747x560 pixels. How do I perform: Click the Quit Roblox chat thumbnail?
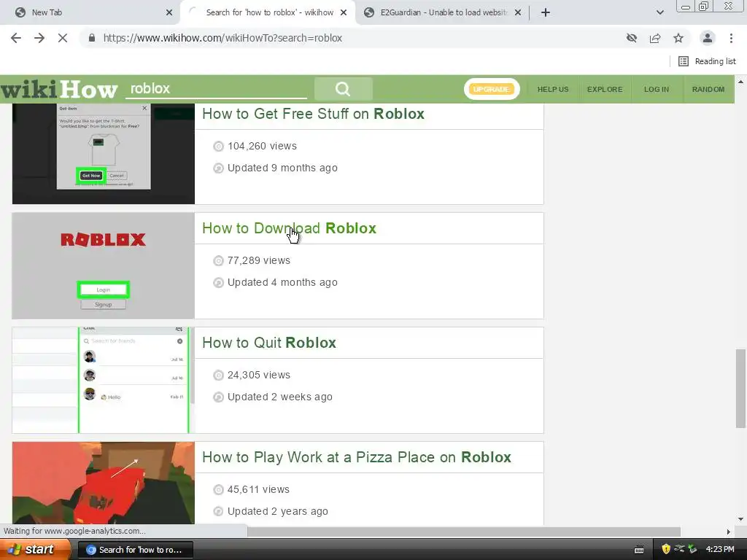tap(104, 380)
